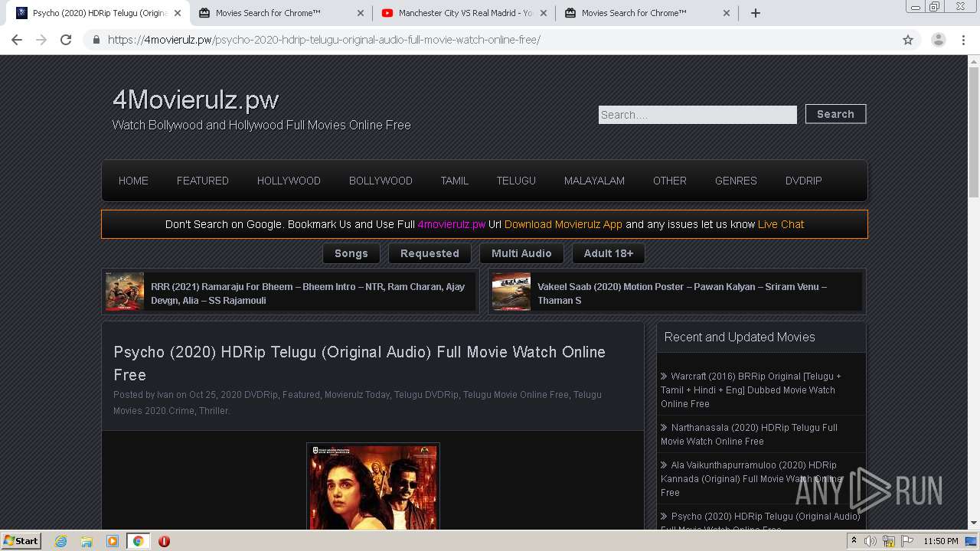The image size is (980, 551).
Task: Follow the Download Movierulz App link
Action: pos(563,224)
